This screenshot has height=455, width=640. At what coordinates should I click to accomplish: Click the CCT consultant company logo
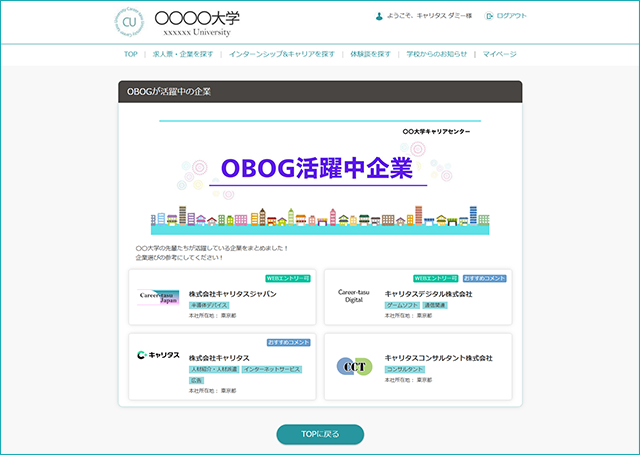point(354,366)
